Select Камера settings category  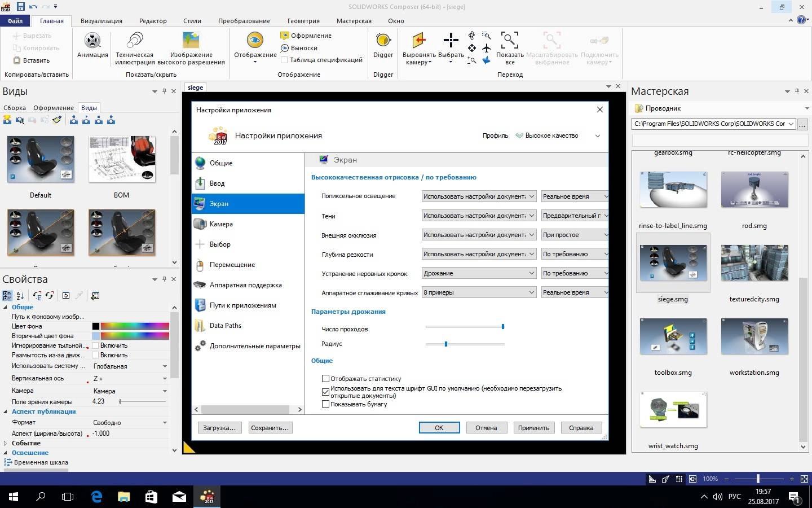[248, 224]
